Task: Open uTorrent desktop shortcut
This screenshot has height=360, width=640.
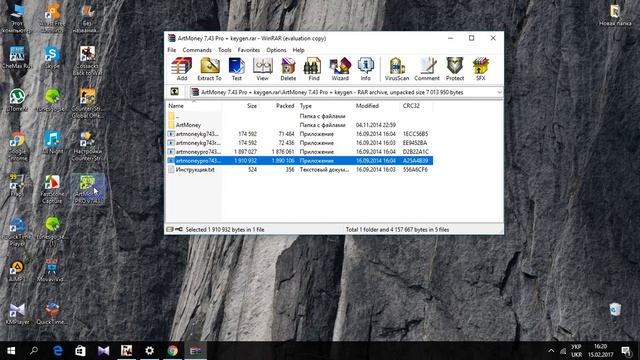Action: 17,100
